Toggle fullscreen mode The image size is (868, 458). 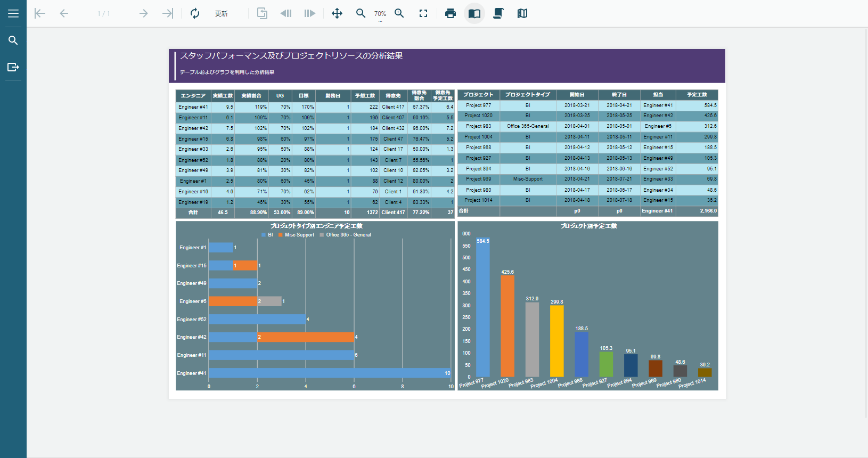point(423,13)
